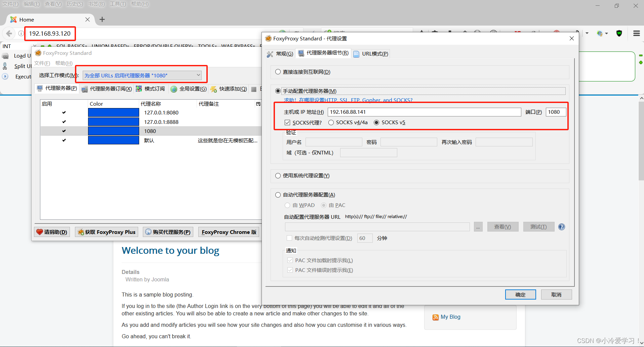The width and height of the screenshot is (644, 347).
Task: Click the list icon after 快速添加 in FoxyProxy toolbar
Action: [254, 89]
